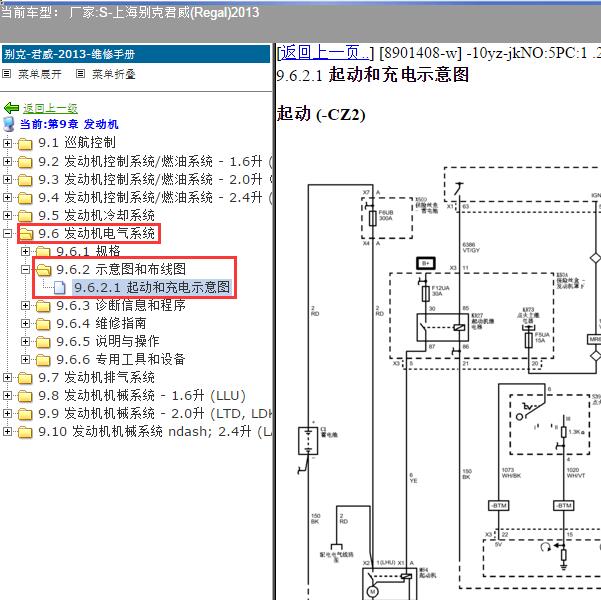Click folder icon for 9.10 发动机机械系统 2.4升
The image size is (601, 600).
coord(25,432)
